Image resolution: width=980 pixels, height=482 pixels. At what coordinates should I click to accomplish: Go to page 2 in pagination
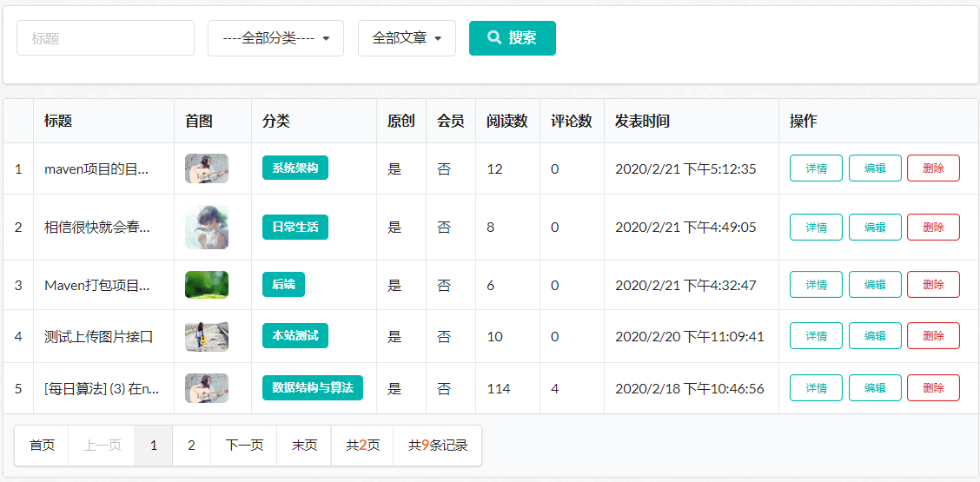click(192, 446)
